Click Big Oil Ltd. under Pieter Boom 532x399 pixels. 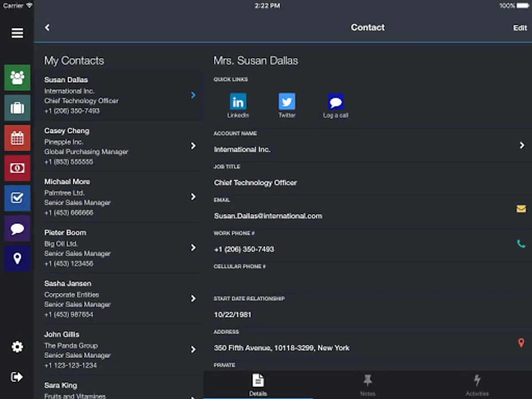61,244
